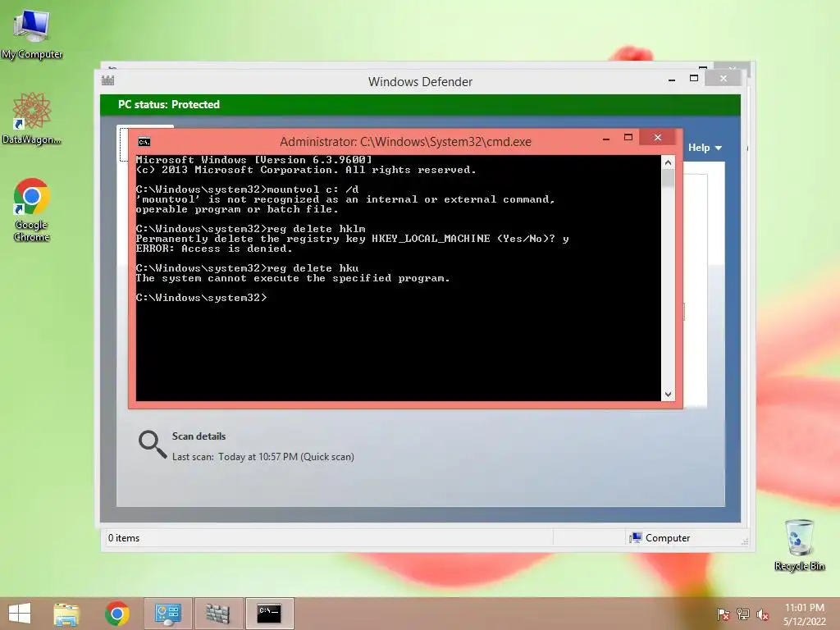This screenshot has width=840, height=630.
Task: Open the cmd window system menu icon
Action: click(x=144, y=141)
